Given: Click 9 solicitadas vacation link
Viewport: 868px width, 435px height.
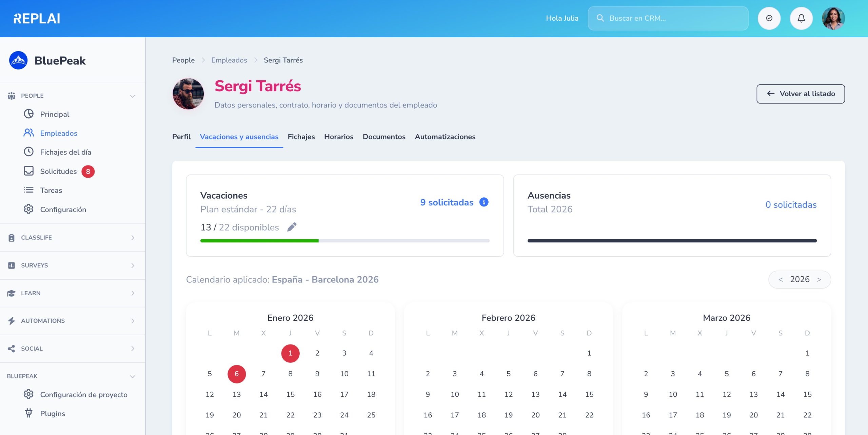Looking at the screenshot, I should pos(447,202).
